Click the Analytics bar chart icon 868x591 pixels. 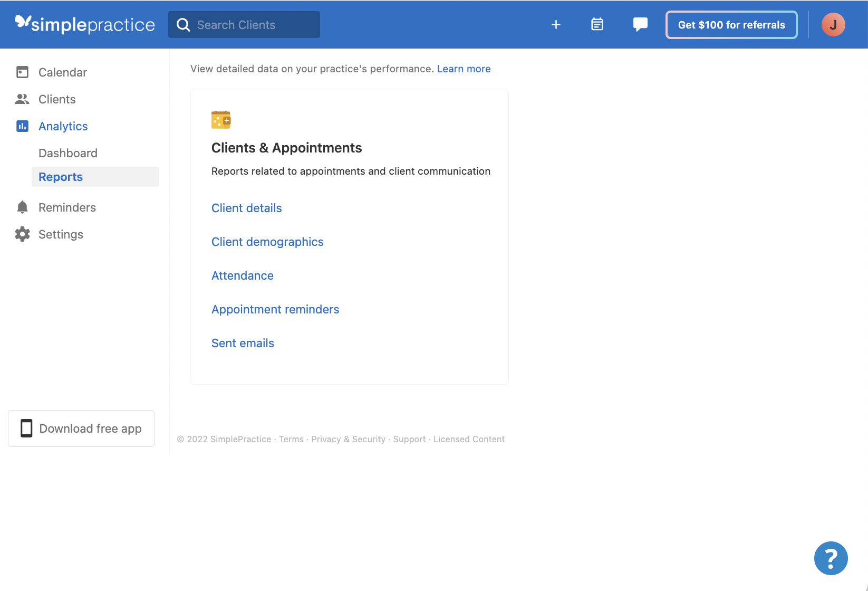click(23, 126)
